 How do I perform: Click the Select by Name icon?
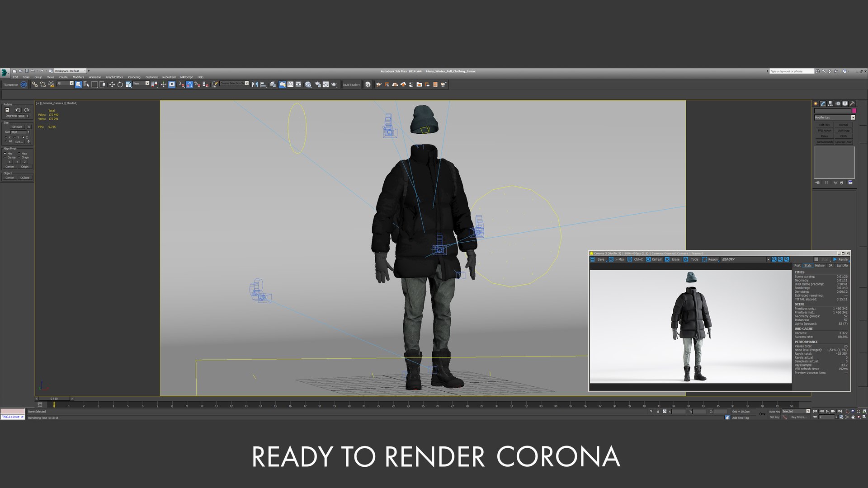point(86,84)
